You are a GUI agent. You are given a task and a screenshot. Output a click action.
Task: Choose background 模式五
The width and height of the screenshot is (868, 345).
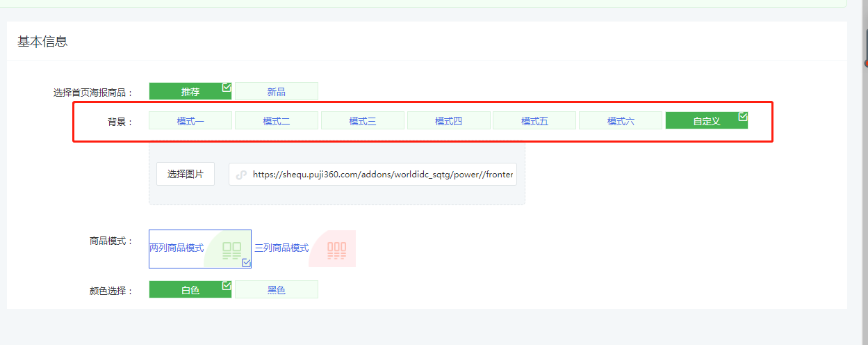pyautogui.click(x=535, y=120)
